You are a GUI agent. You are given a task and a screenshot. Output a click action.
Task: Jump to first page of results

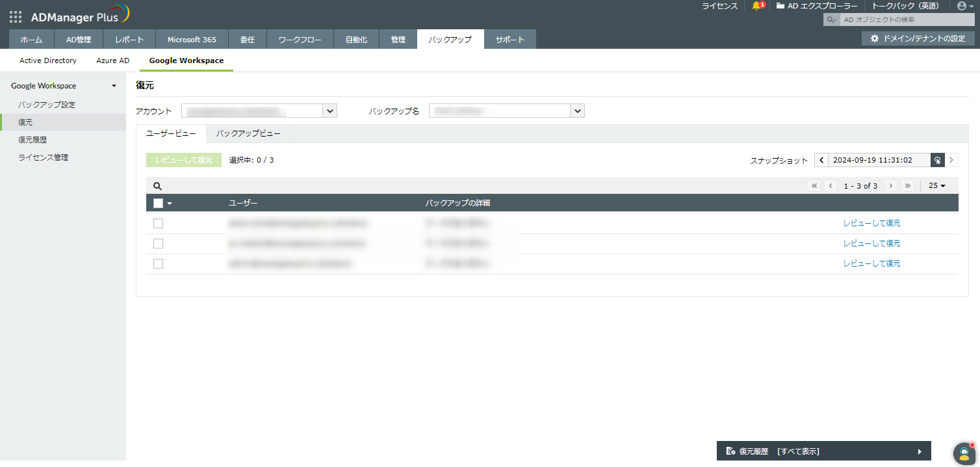(x=814, y=186)
